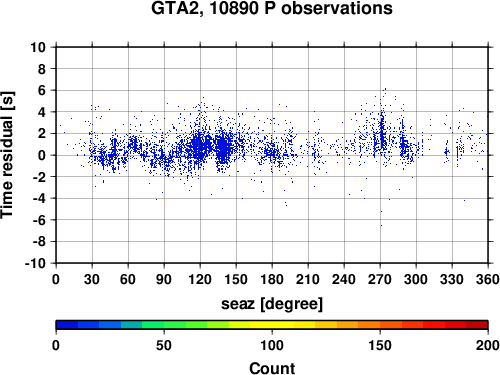This screenshot has height=375, width=500.
Task: Select the y-axis tick label '-10'
Action: 35,263
